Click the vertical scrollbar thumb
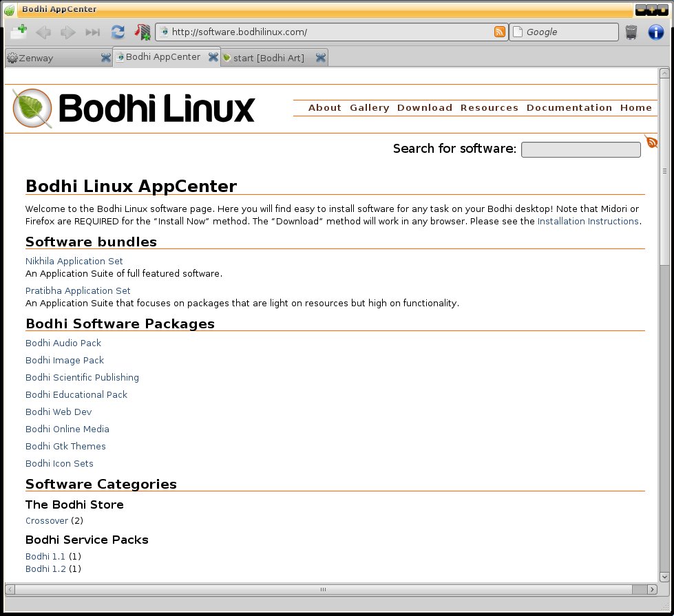Screen dimensions: 674x616 point(664,171)
